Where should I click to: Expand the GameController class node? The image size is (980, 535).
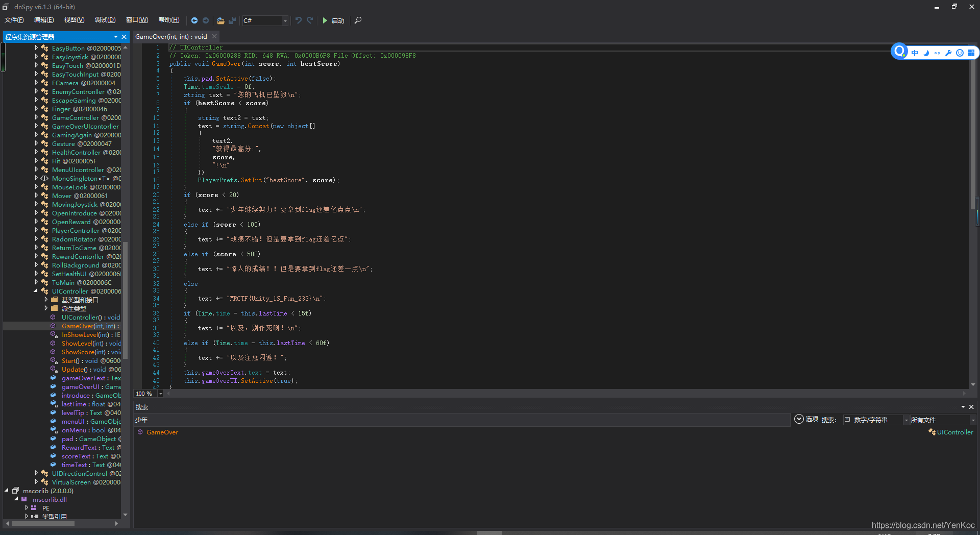pos(36,117)
